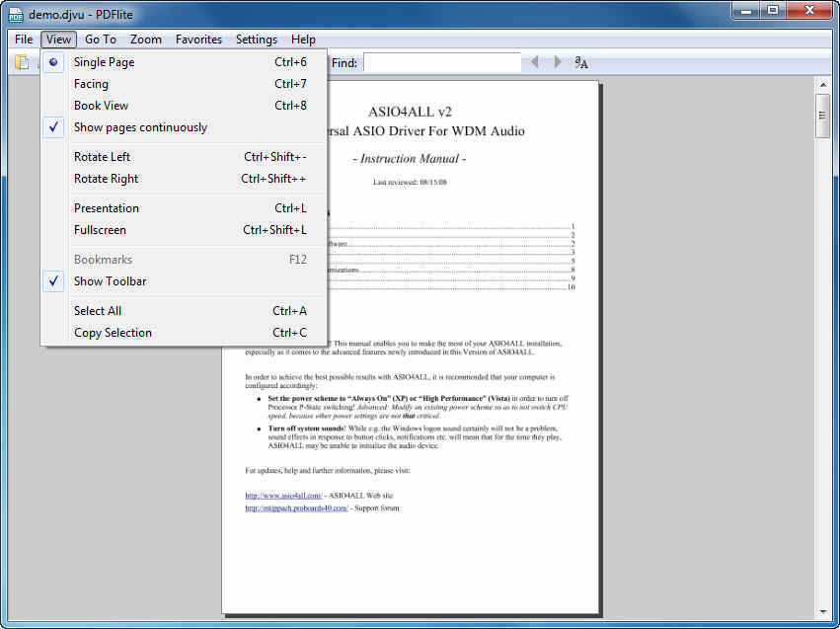This screenshot has width=840, height=629.
Task: Open the Go To menu
Action: pyautogui.click(x=100, y=39)
